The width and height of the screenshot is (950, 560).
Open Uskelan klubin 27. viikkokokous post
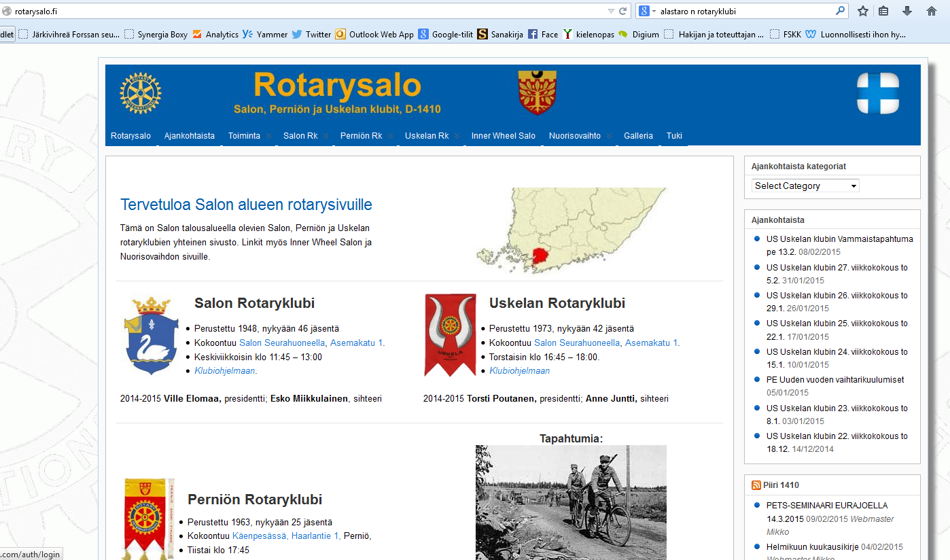tap(837, 274)
